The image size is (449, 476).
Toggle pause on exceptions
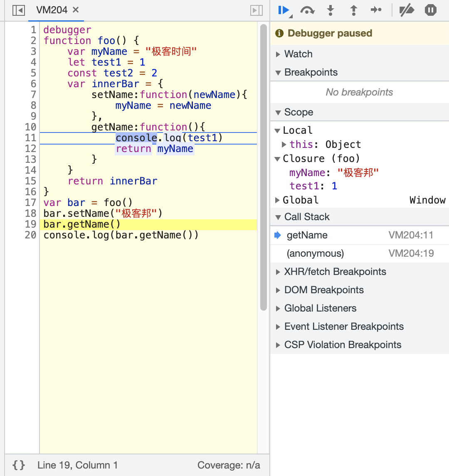(431, 10)
